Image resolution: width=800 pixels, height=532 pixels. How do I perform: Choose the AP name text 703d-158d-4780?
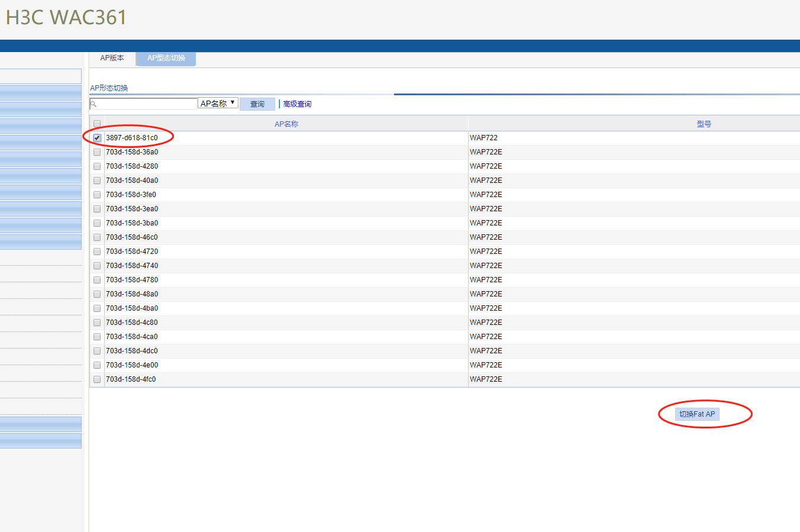coord(132,280)
